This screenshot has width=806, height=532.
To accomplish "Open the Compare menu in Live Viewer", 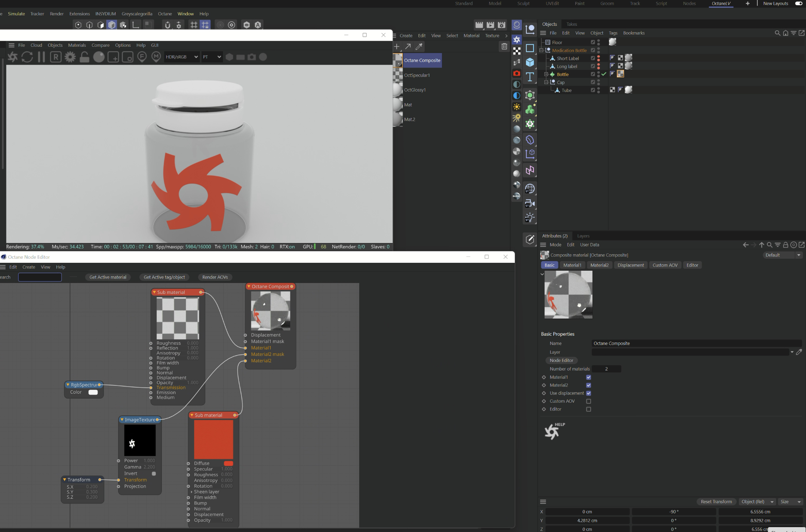I will click(x=100, y=45).
